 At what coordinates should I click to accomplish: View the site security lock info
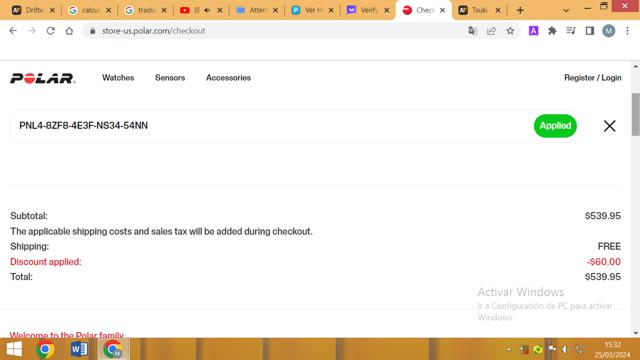(x=93, y=31)
